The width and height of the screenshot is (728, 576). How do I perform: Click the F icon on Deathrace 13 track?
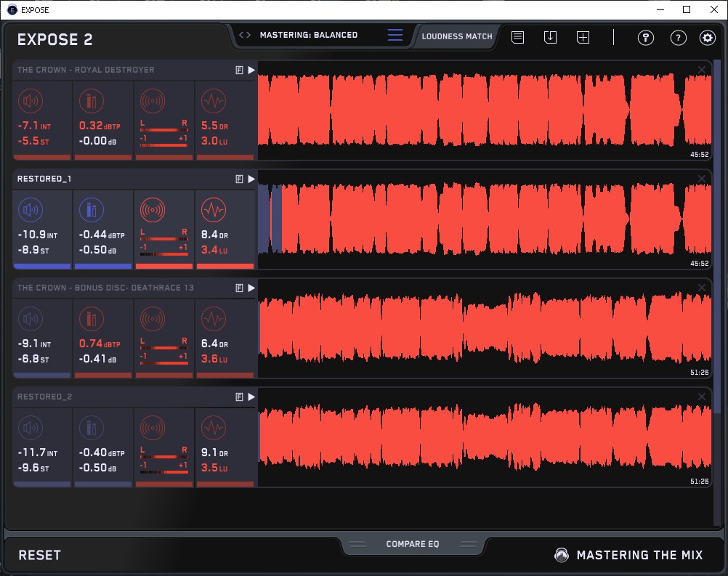pos(239,288)
